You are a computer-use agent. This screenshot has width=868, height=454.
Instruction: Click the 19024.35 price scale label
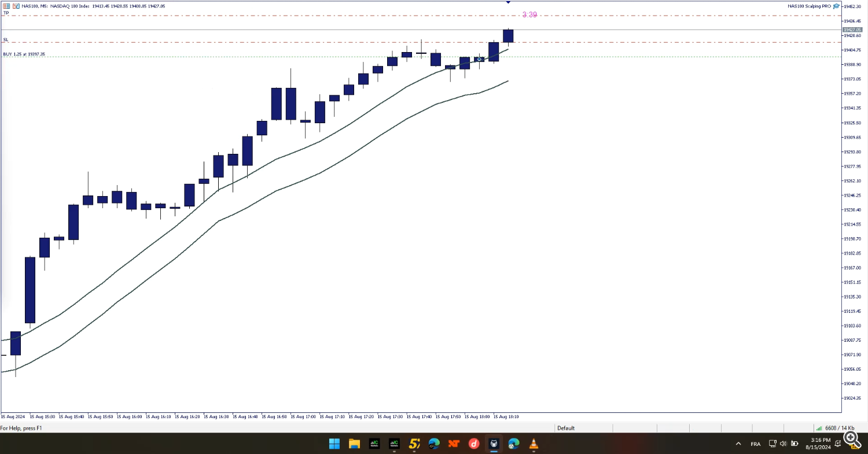(853, 398)
